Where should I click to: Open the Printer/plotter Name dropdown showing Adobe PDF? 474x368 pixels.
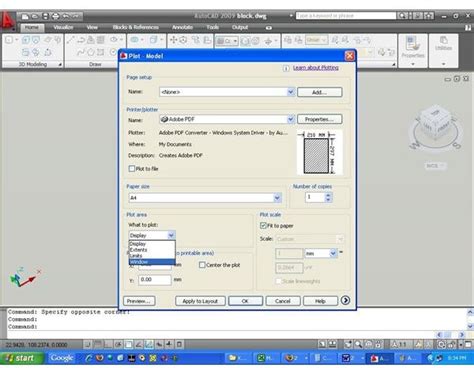pyautogui.click(x=227, y=119)
